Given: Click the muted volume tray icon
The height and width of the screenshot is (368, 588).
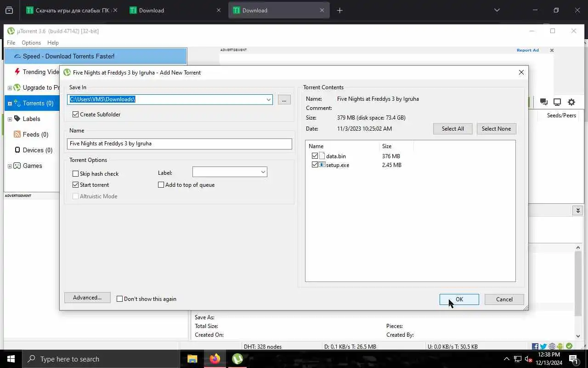Looking at the screenshot, I should point(528,359).
